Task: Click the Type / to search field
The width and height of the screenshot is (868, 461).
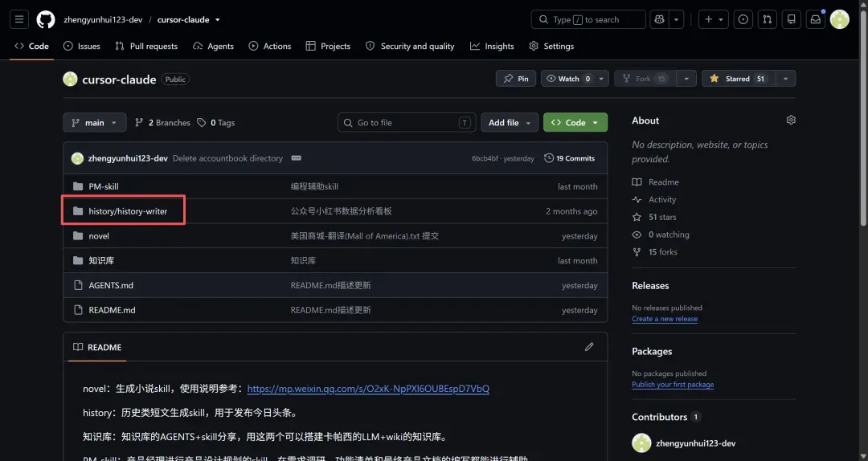Action: tap(588, 19)
